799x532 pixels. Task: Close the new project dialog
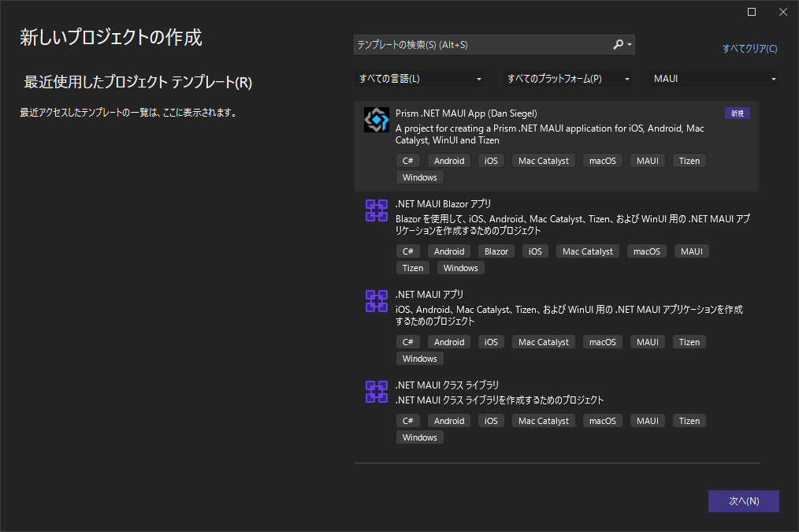click(x=783, y=12)
